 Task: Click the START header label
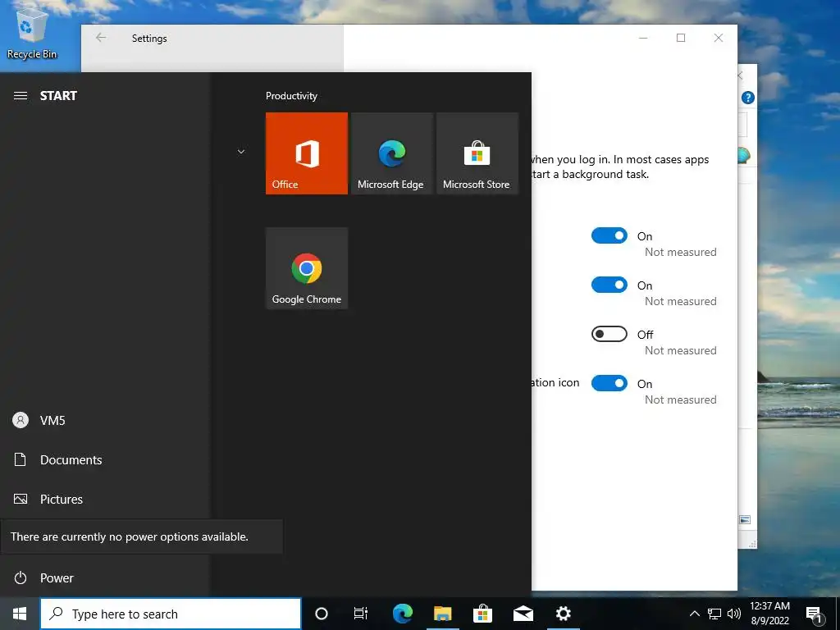[x=58, y=96]
